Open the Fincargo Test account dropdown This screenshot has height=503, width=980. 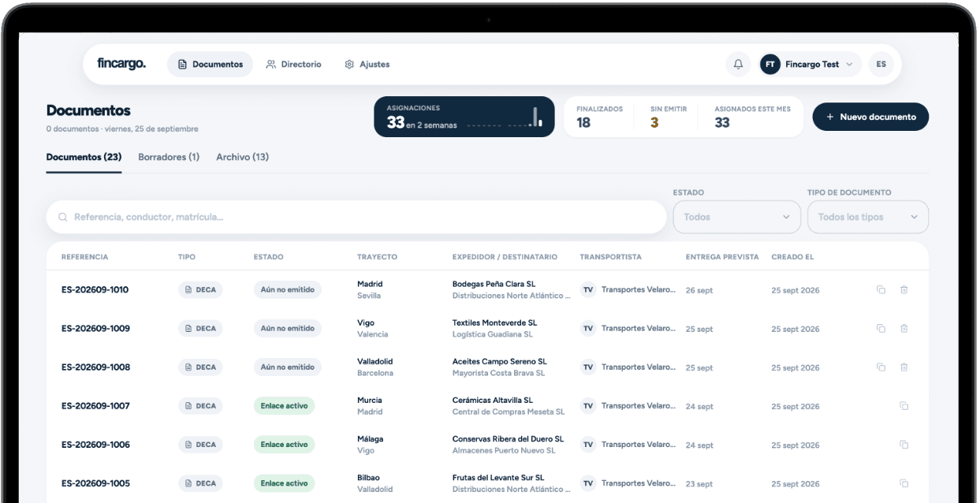809,65
